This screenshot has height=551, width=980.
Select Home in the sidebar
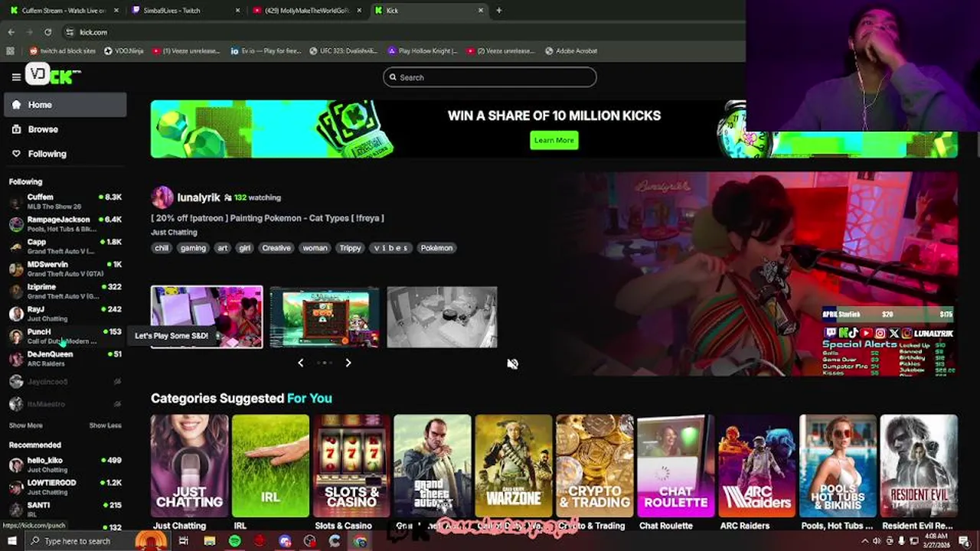65,105
